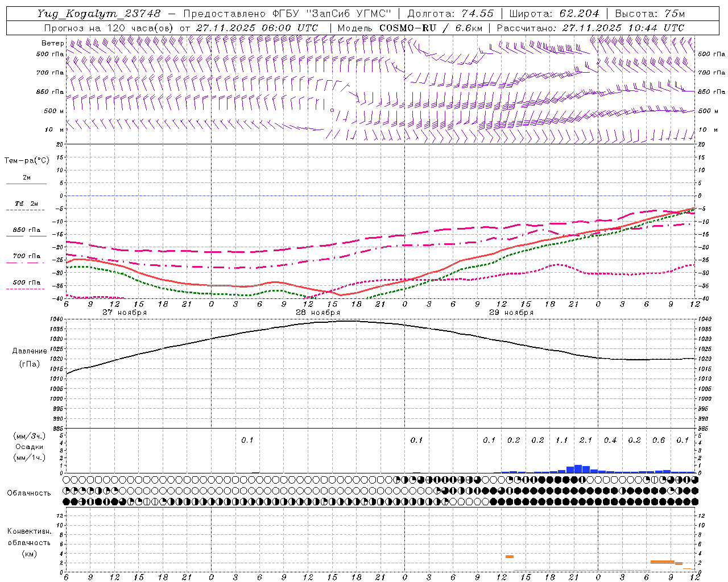The width and height of the screenshot is (728, 582).
Task: Click the Осадки precipitation label
Action: [29, 447]
